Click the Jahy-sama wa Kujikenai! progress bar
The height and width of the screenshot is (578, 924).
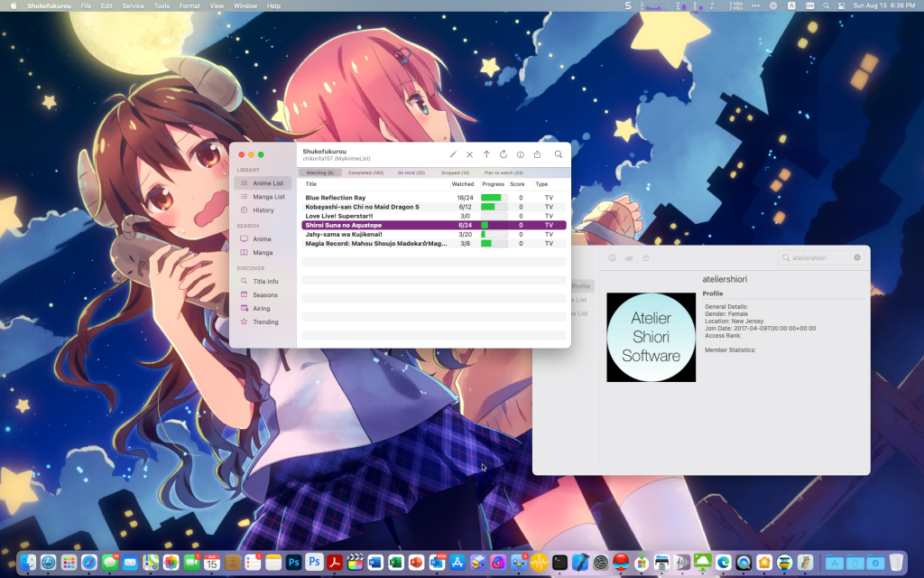[494, 234]
